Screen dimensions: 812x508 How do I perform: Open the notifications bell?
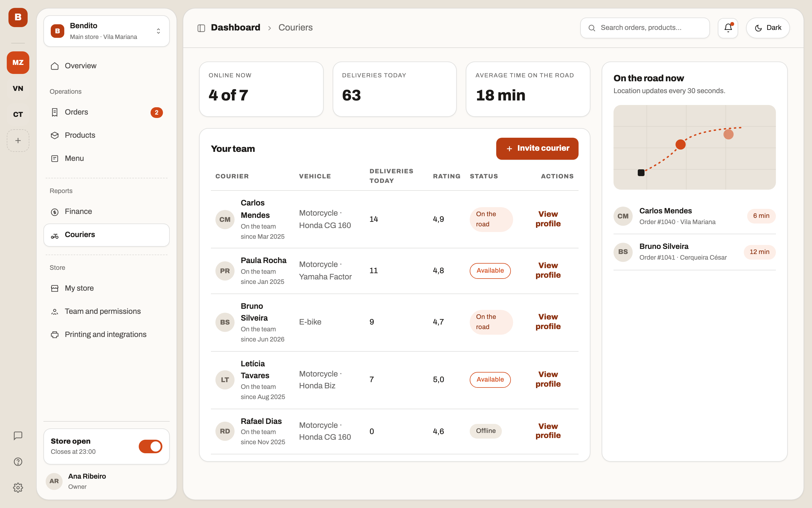[728, 28]
